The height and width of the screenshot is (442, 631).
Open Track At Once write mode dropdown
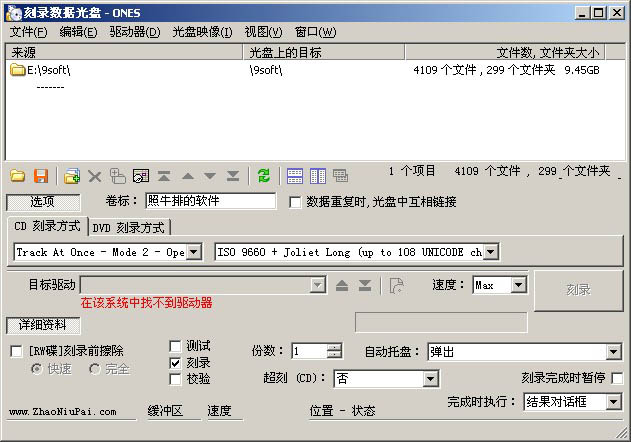tap(194, 252)
